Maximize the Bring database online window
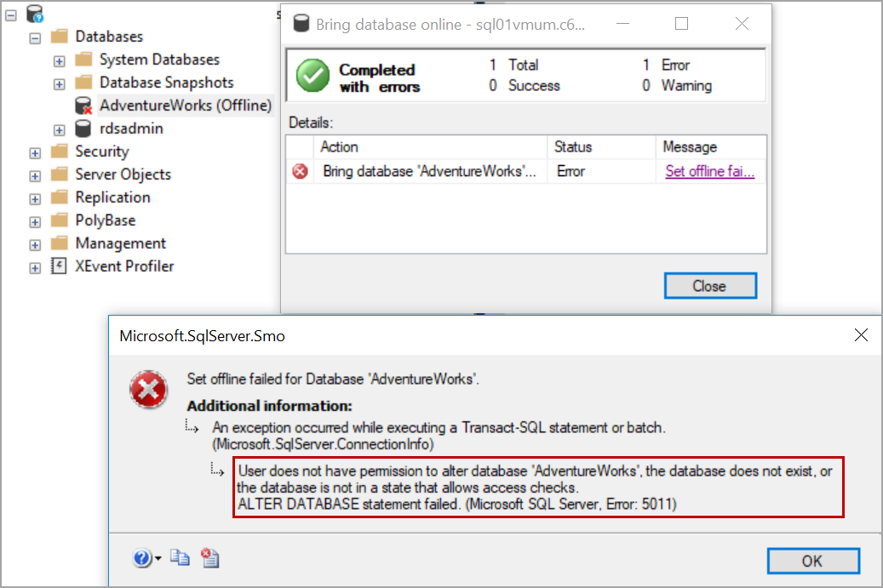This screenshot has width=883, height=588. coord(681,24)
